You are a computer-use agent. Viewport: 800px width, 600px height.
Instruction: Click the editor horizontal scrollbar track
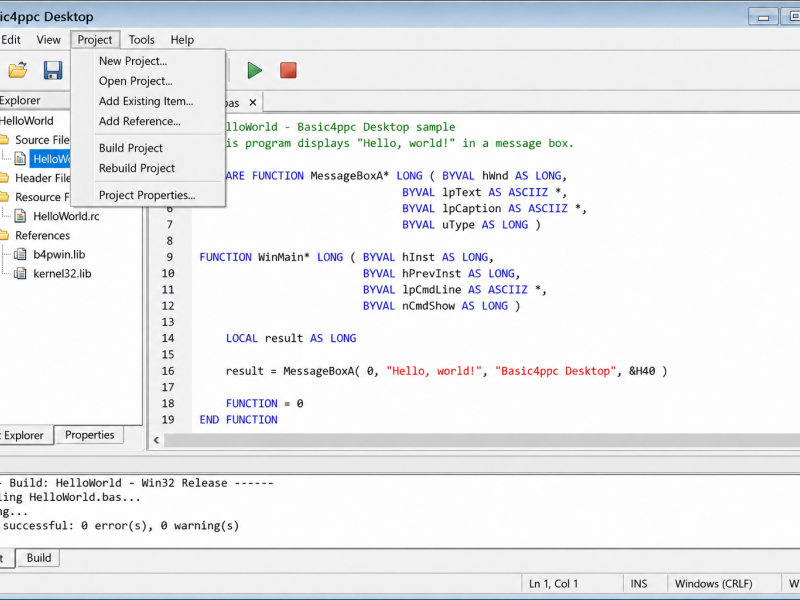(482, 440)
